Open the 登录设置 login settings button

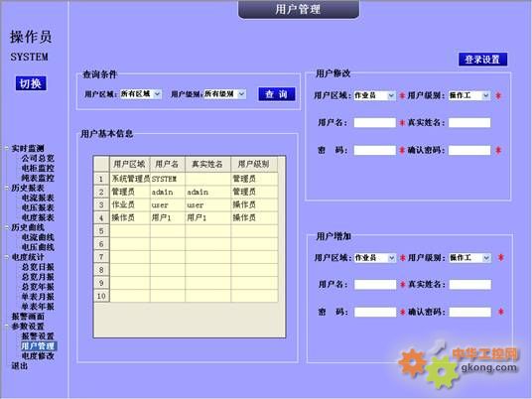(482, 60)
